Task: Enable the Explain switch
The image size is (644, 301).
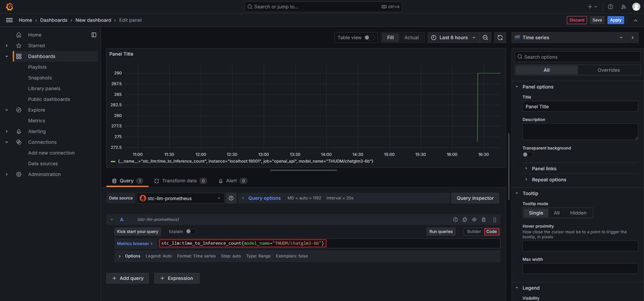Action: click(191, 232)
